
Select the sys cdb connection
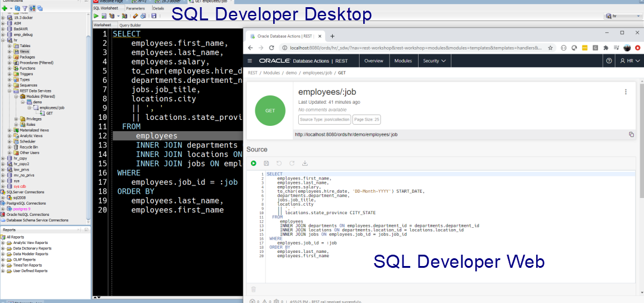click(20, 186)
